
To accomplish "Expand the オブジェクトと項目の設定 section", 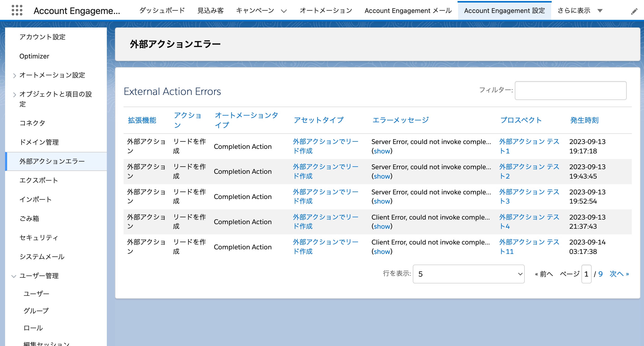I will tap(14, 95).
